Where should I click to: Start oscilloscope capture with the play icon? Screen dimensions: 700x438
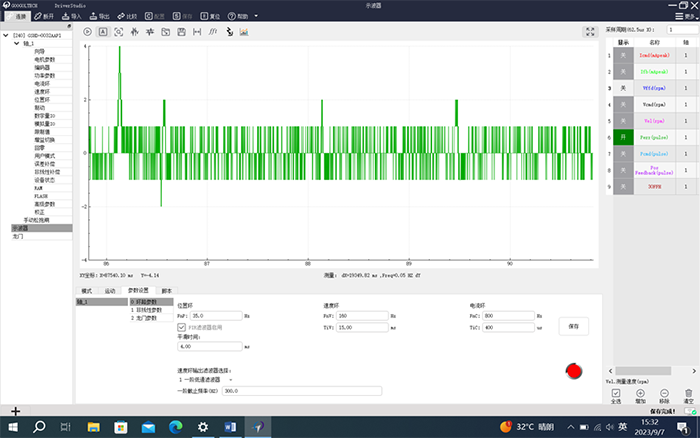87,32
